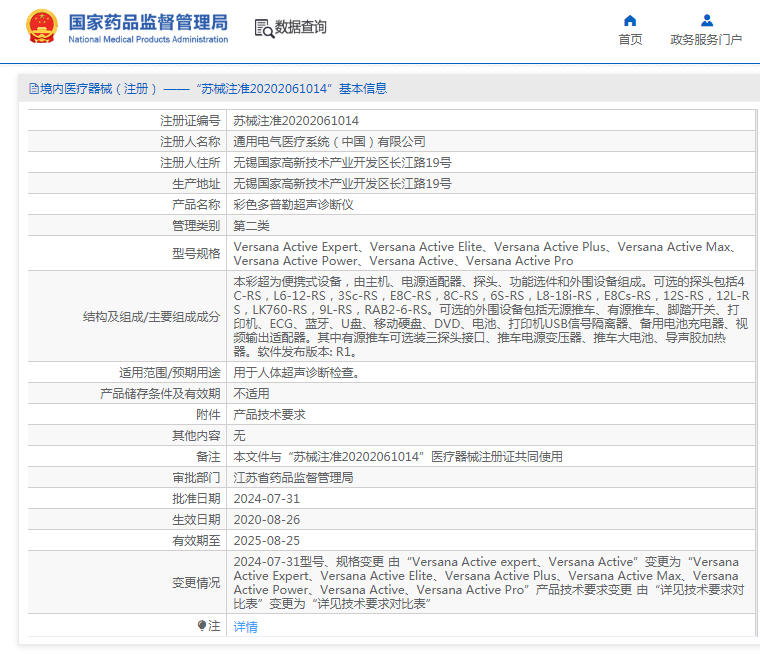
Task: Click the 管理类别 row label
Action: (196, 225)
